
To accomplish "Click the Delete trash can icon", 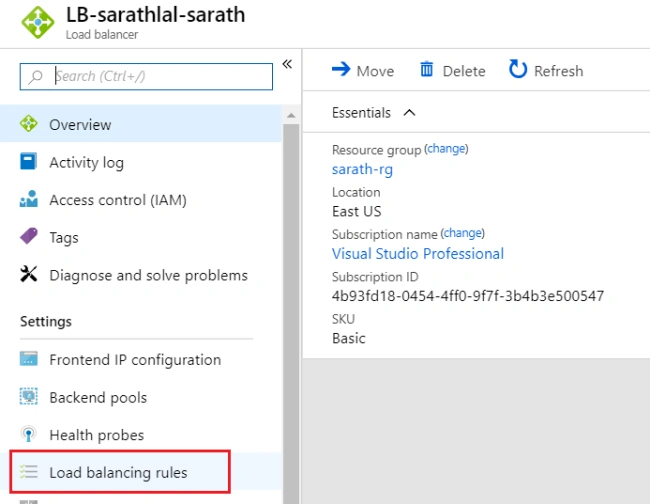I will tap(427, 69).
